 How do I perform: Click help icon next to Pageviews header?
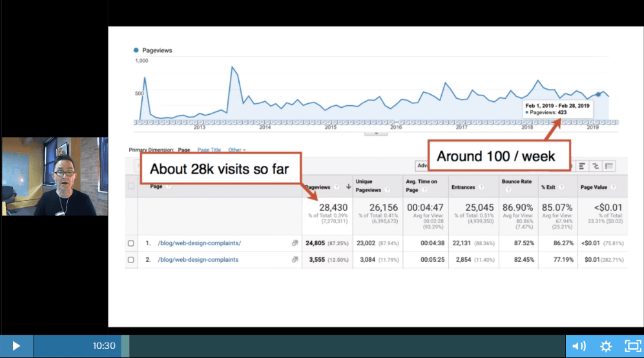pyautogui.click(x=337, y=187)
